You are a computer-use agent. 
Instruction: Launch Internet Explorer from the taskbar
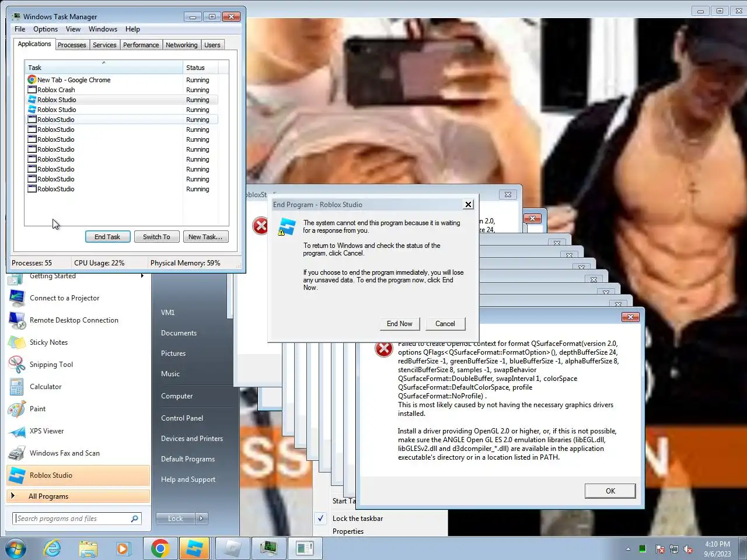[53, 548]
